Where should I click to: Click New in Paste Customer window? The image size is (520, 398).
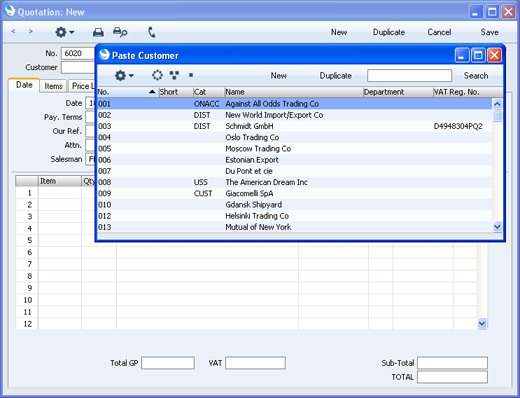point(279,76)
